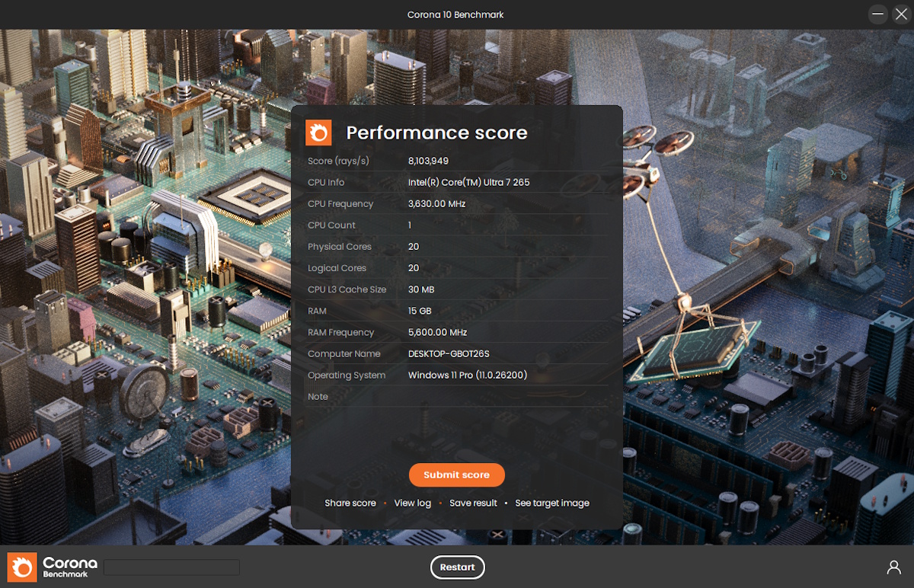The width and height of the screenshot is (914, 588).
Task: View the benchmark log
Action: pos(412,503)
